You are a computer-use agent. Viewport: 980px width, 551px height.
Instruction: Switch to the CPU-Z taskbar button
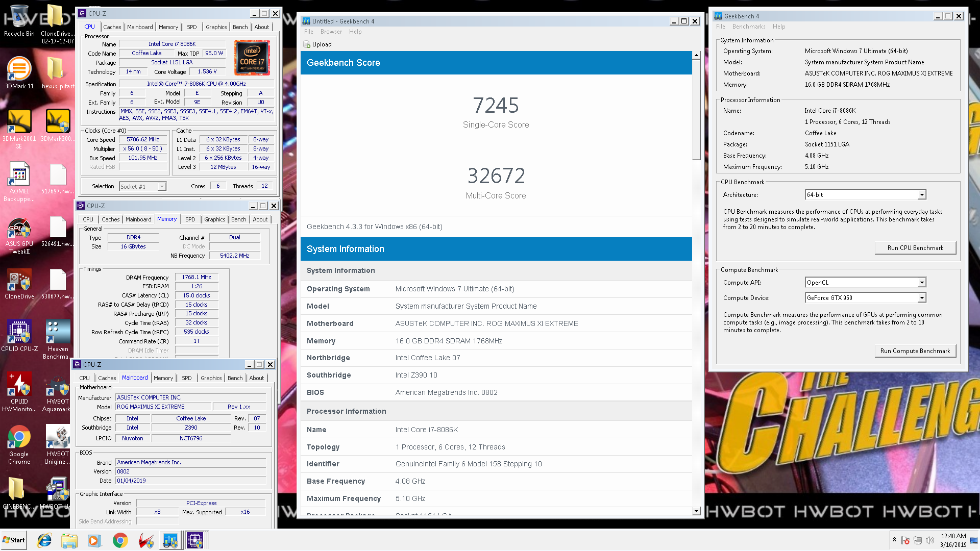click(195, 540)
